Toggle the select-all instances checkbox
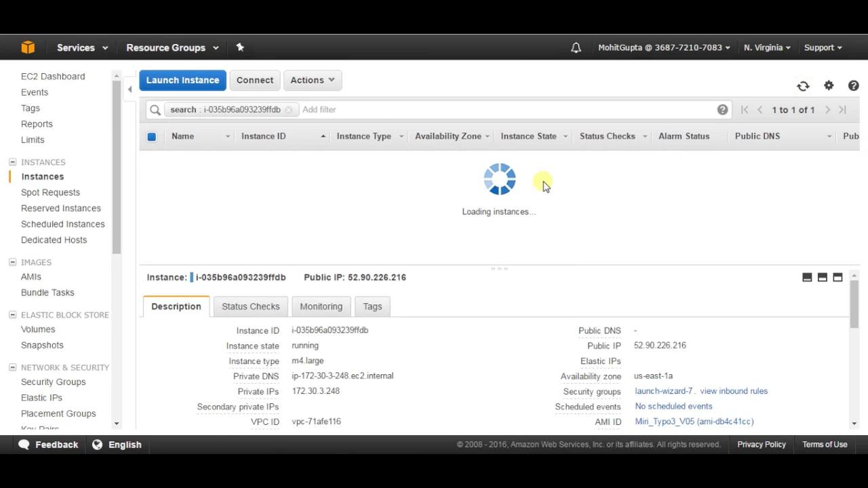This screenshot has width=868, height=488. click(152, 137)
